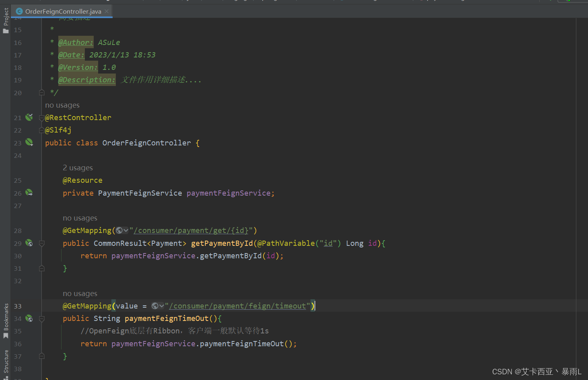Click the request mapping gutter icon on line 34

pos(29,318)
